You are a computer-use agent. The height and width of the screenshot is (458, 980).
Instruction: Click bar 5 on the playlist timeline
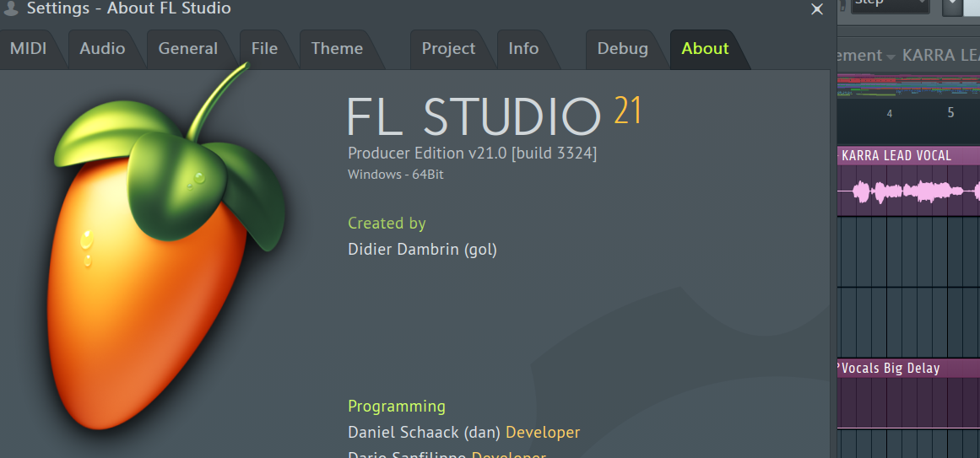click(950, 113)
